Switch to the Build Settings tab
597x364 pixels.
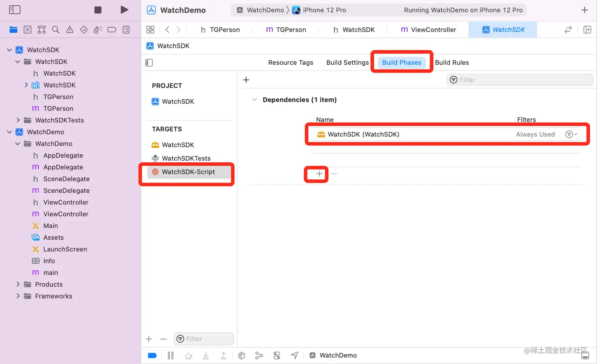[347, 62]
